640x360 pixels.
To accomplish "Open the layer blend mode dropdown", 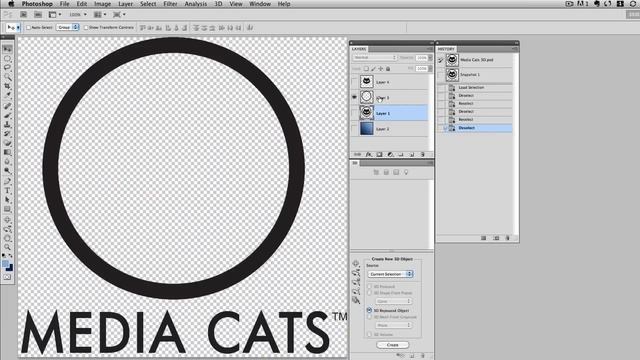I will coord(375,58).
